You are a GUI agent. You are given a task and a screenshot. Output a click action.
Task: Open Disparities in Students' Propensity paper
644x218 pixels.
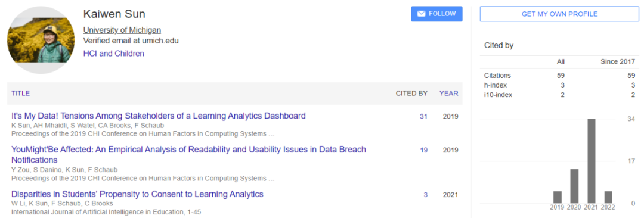pos(137,194)
